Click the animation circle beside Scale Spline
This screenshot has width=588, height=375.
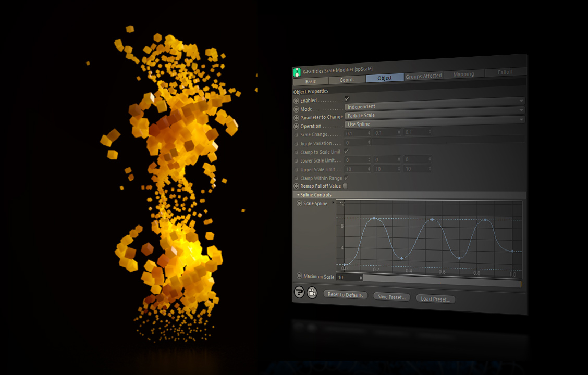pos(299,203)
